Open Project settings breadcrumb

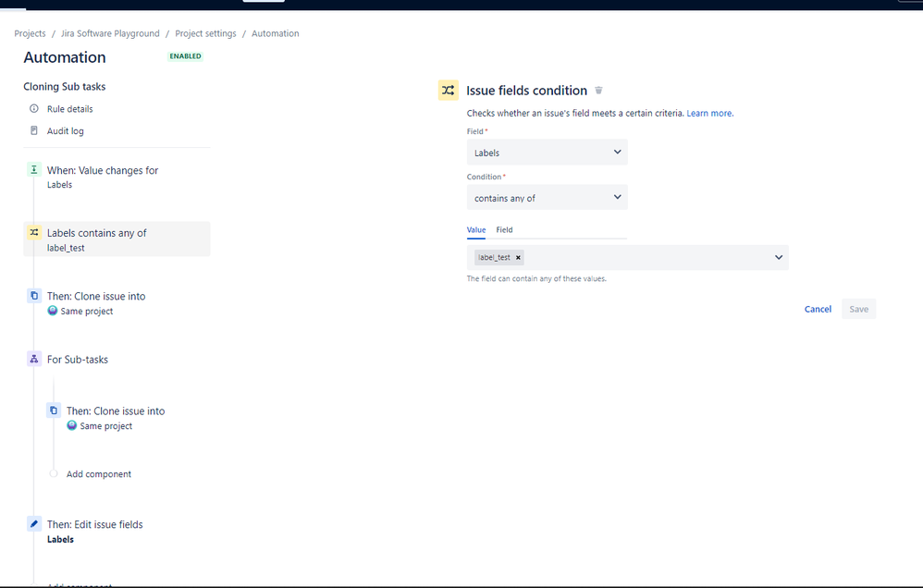click(x=205, y=33)
